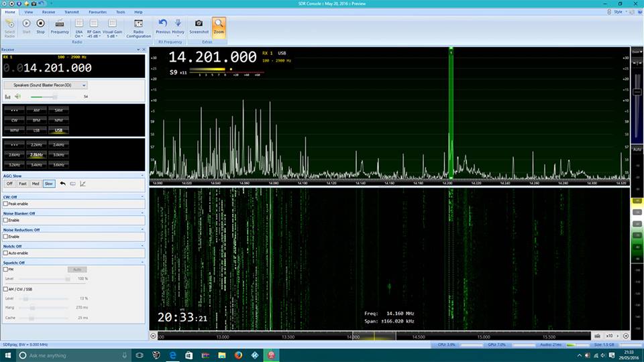Adjust the speaker volume slider

55,97
